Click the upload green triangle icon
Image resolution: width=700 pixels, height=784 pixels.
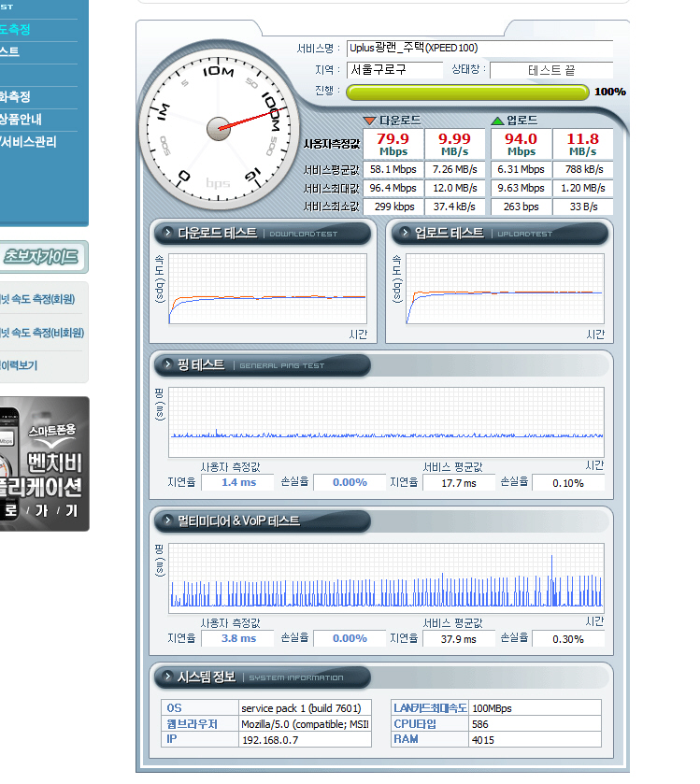tap(497, 121)
